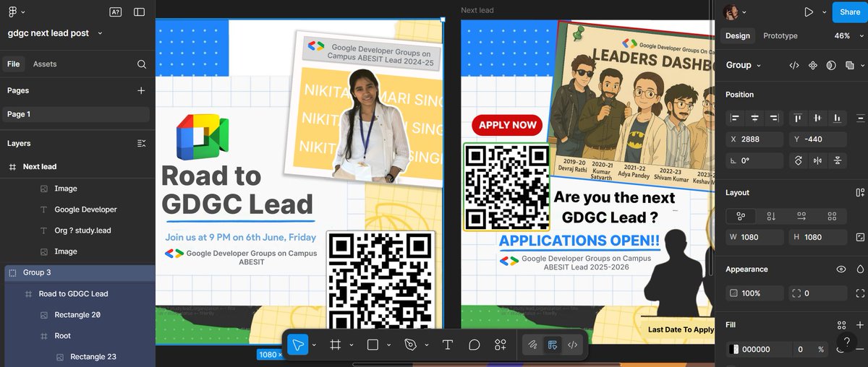
Task: Open Group type dropdown in Design panel
Action: [x=743, y=65]
